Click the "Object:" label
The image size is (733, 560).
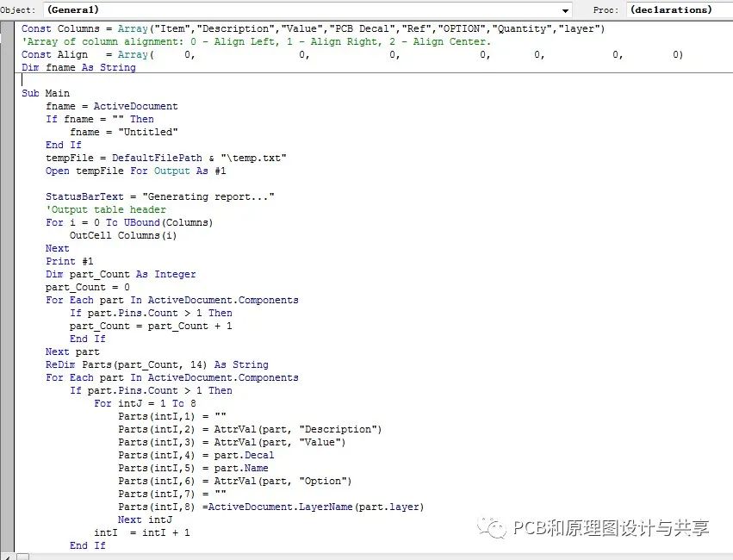pyautogui.click(x=18, y=9)
